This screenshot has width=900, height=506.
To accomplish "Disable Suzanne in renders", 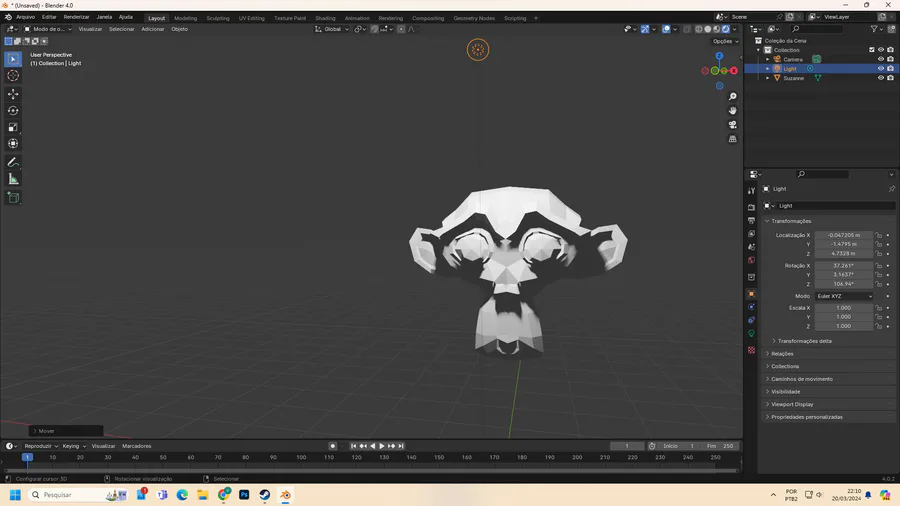I will click(890, 78).
